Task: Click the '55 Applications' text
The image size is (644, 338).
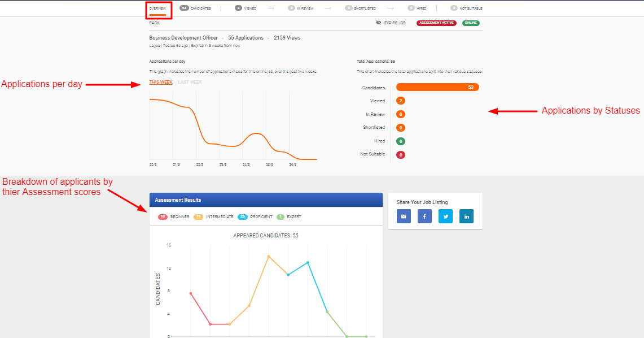Action: coord(246,38)
